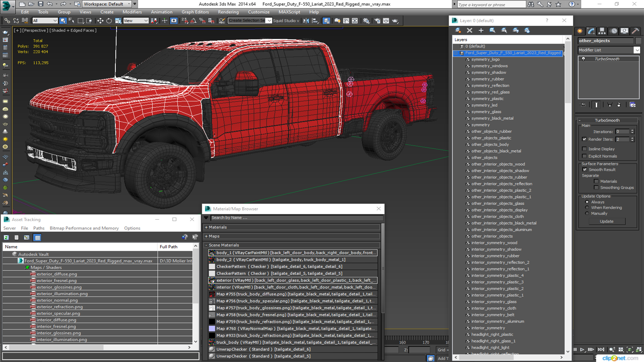Select the Move tool in main toolbar
Image resolution: width=644 pixels, height=362 pixels.
pyautogui.click(x=100, y=21)
